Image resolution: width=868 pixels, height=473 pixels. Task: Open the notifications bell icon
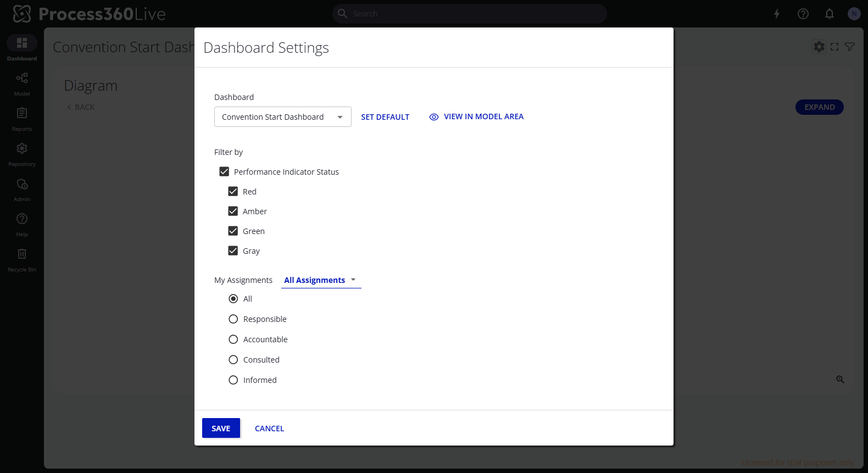tap(830, 14)
